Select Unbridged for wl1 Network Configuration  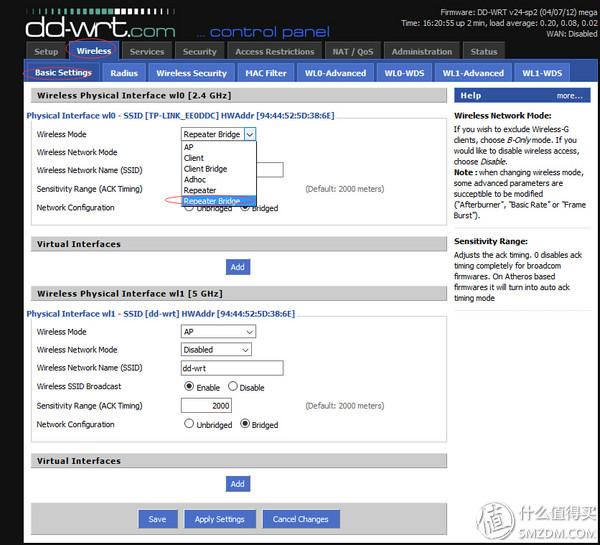[189, 423]
